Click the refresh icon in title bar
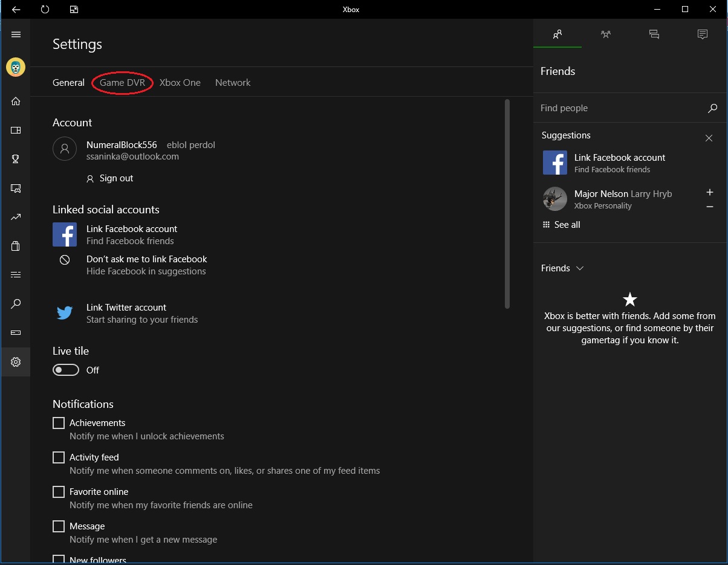This screenshot has width=728, height=565. pos(45,10)
